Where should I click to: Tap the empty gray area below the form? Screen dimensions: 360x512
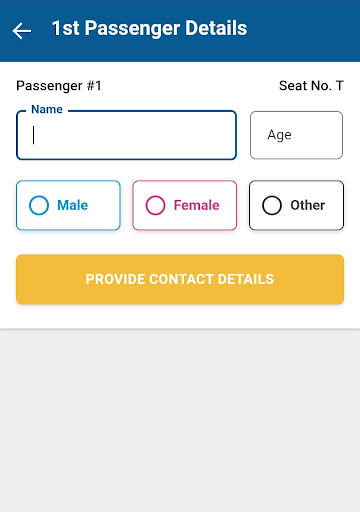(180, 421)
